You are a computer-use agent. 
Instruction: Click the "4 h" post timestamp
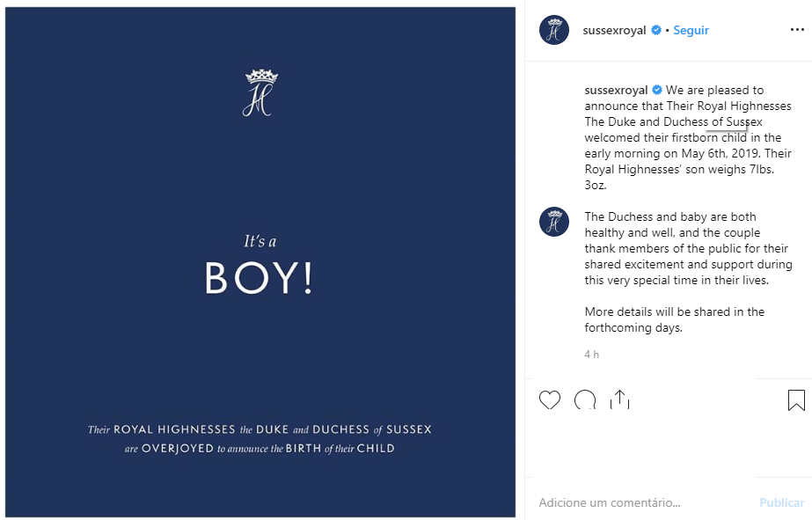tap(592, 354)
